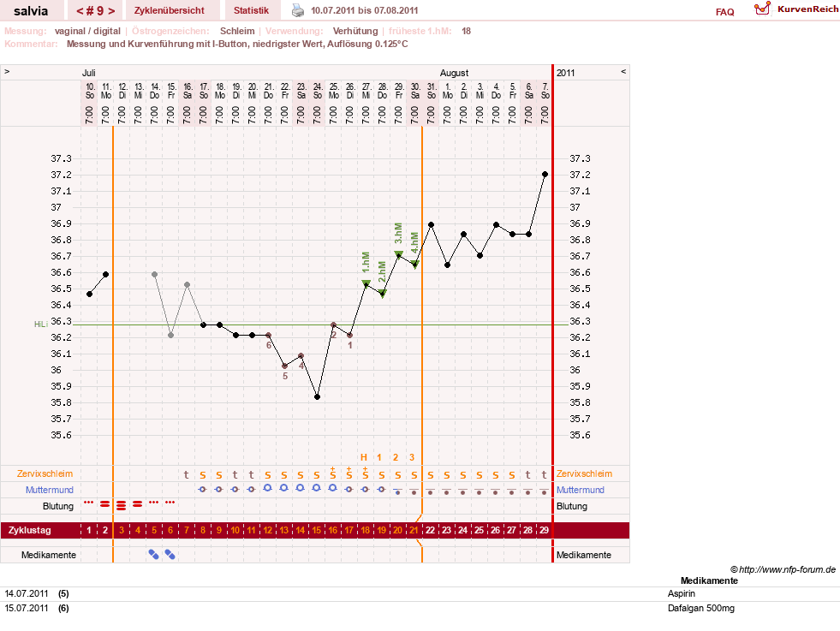Click the printer icon beside the date range
This screenshot has width=840, height=631.
pos(297,10)
